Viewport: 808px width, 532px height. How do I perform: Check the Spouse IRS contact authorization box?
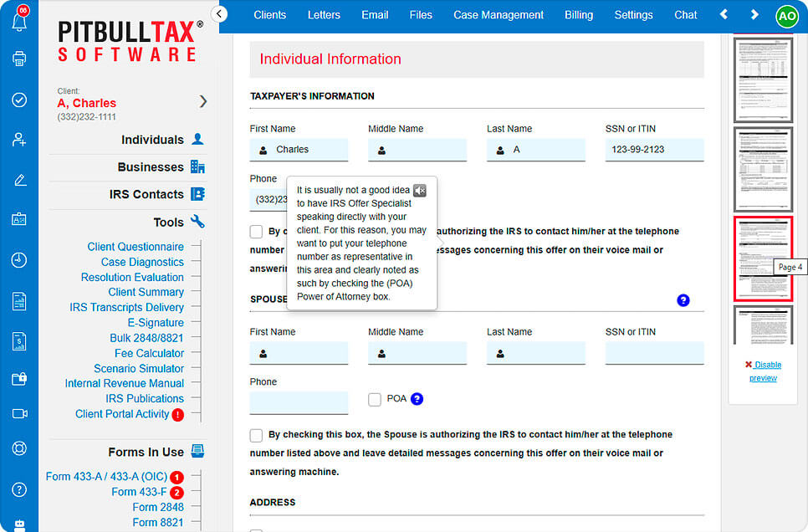tap(256, 435)
